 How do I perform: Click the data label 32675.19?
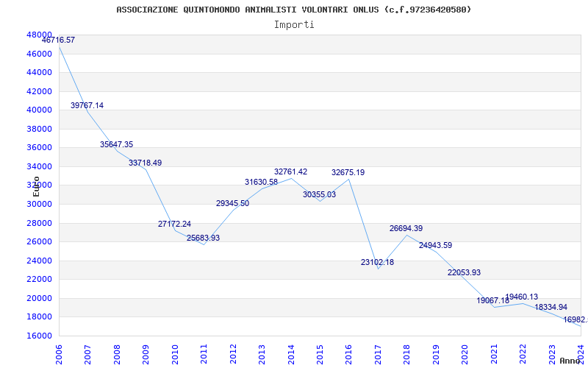348,173
